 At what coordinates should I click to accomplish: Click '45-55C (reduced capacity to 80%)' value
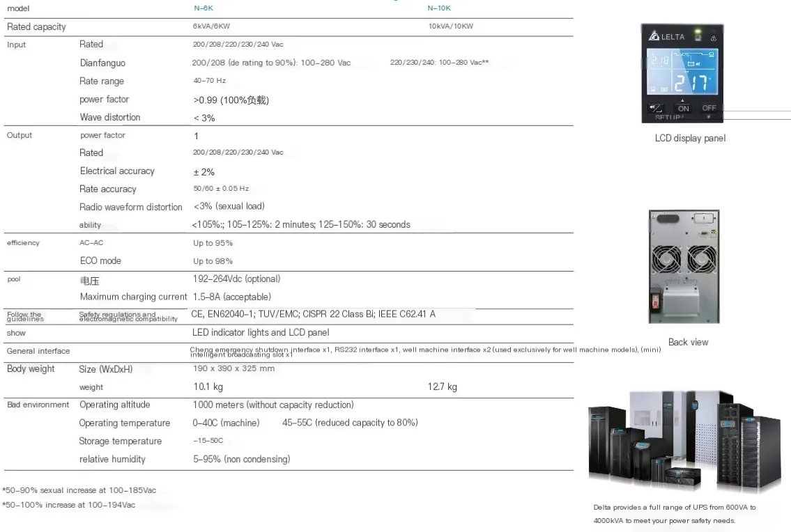pyautogui.click(x=350, y=423)
